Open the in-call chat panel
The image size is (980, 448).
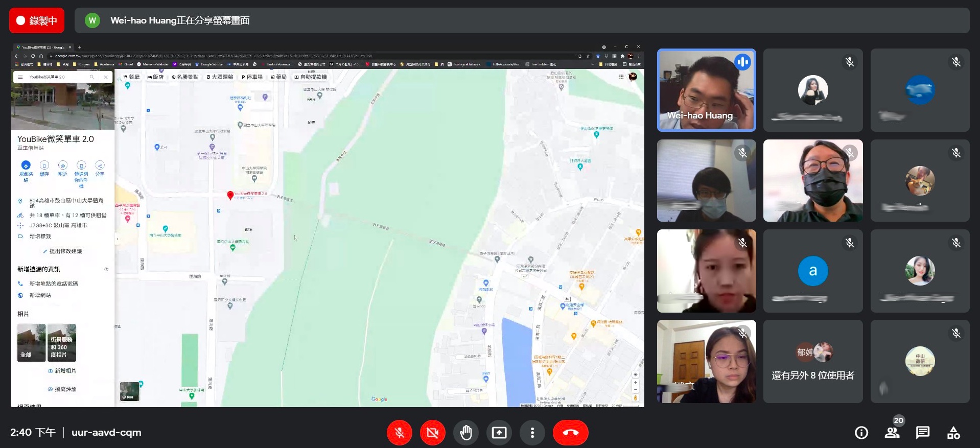coord(922,433)
